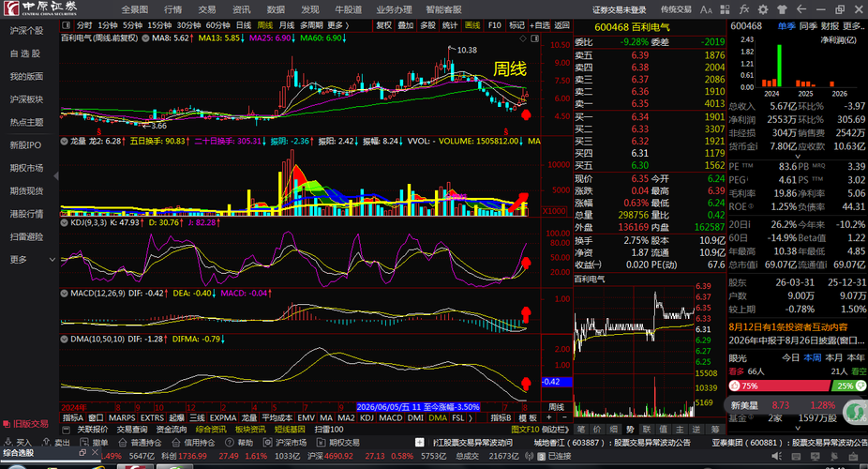Expand chevron below 货币金 row
The image size is (868, 469).
798,157
